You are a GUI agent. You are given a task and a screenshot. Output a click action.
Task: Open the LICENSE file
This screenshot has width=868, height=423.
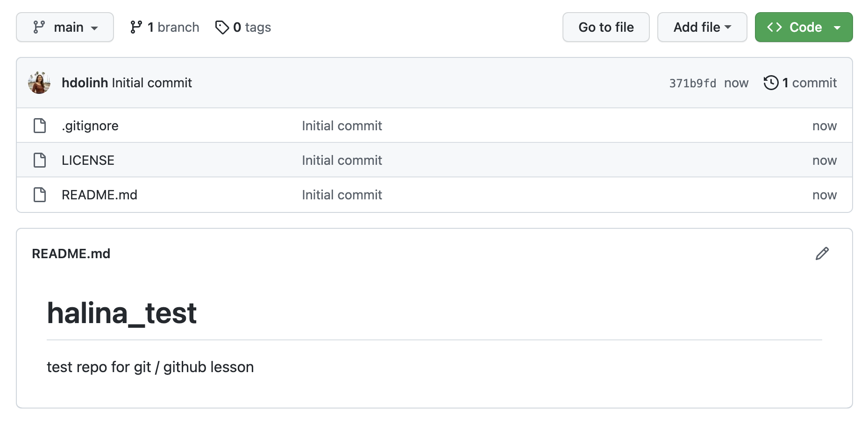pyautogui.click(x=88, y=160)
